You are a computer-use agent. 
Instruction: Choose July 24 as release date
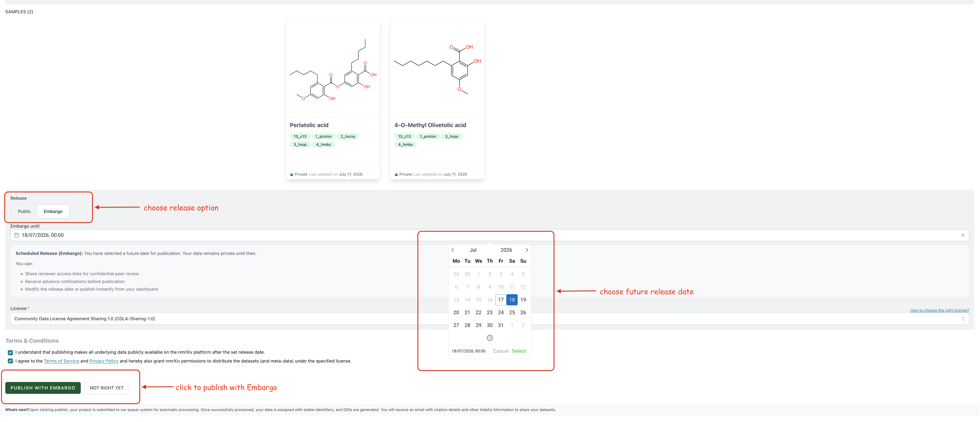tap(501, 312)
